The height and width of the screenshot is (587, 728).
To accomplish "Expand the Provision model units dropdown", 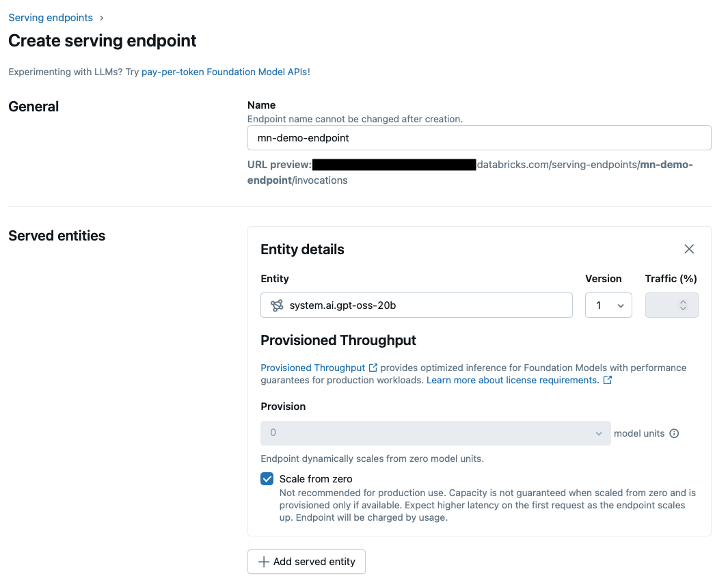I will tap(435, 433).
